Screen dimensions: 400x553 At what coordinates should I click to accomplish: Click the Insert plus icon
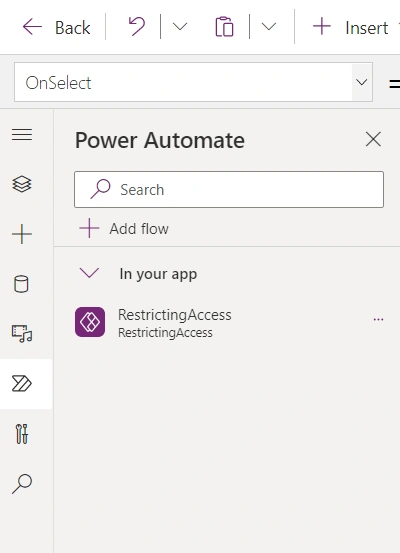click(322, 27)
